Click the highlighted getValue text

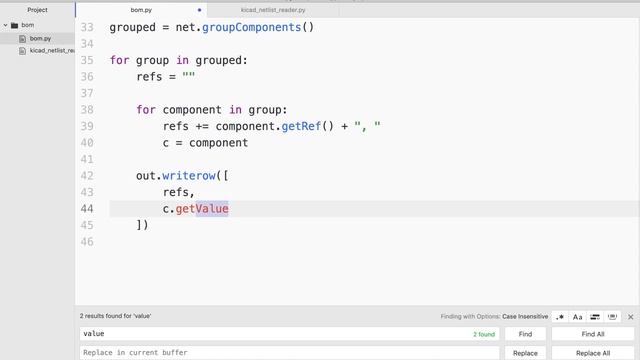point(202,209)
